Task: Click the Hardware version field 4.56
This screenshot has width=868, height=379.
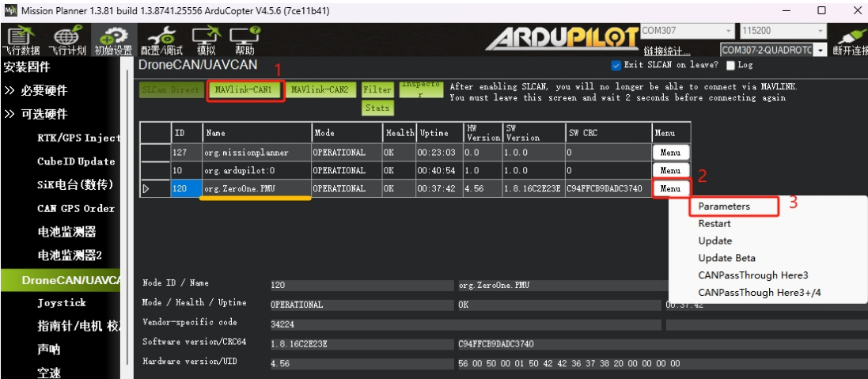Action: pyautogui.click(x=362, y=363)
